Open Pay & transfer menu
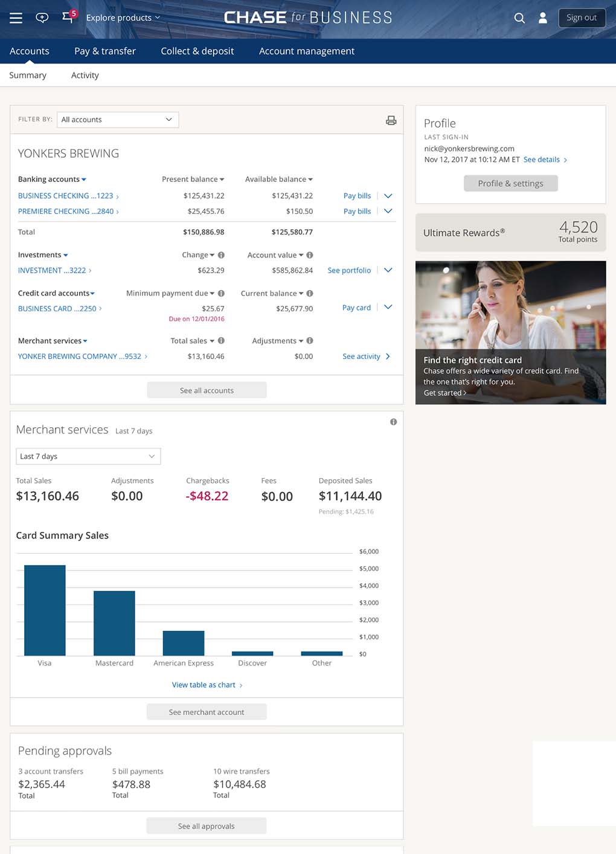Screen dimensions: 616x854 click(x=105, y=51)
